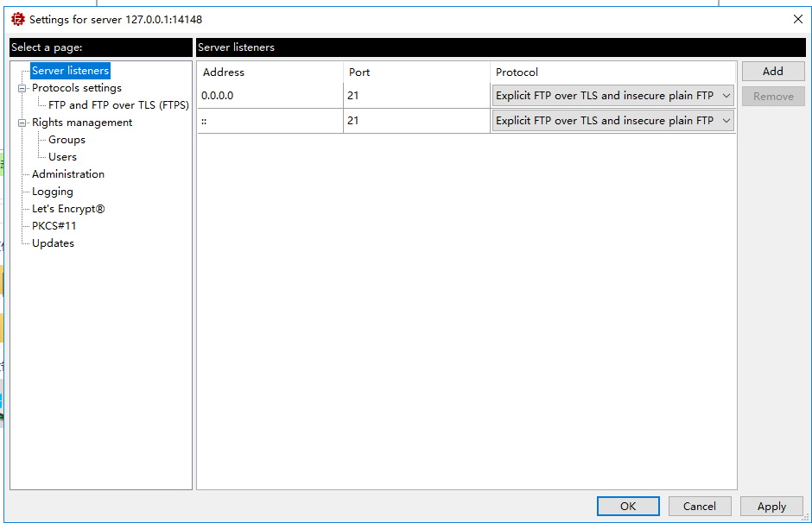Collapse the Rights management tree node
This screenshot has height=523, width=812.
(22, 123)
